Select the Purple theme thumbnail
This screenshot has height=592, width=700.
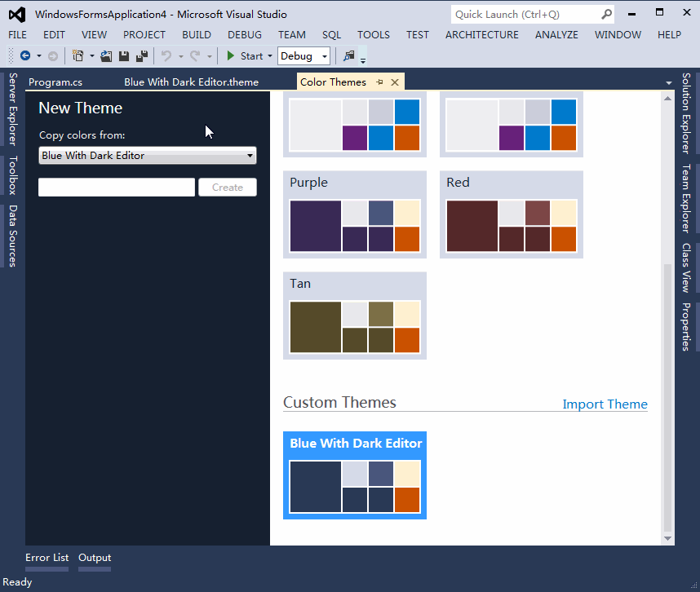[x=355, y=214]
